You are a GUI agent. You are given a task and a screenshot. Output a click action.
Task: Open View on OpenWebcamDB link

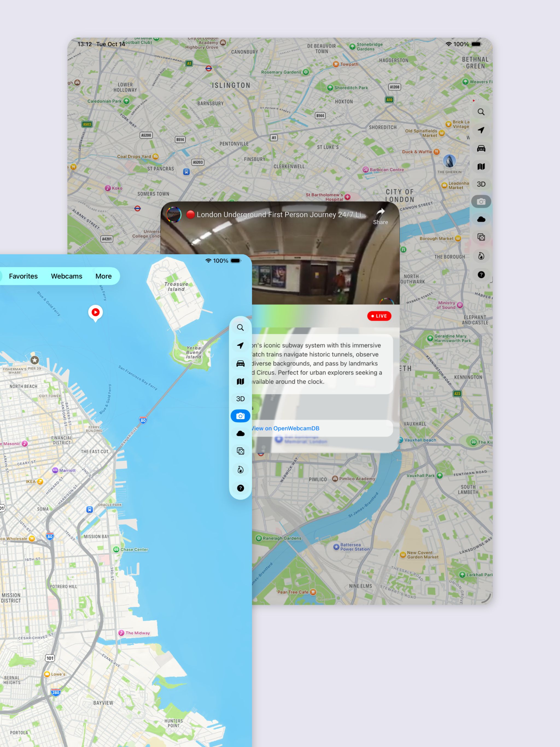(286, 428)
